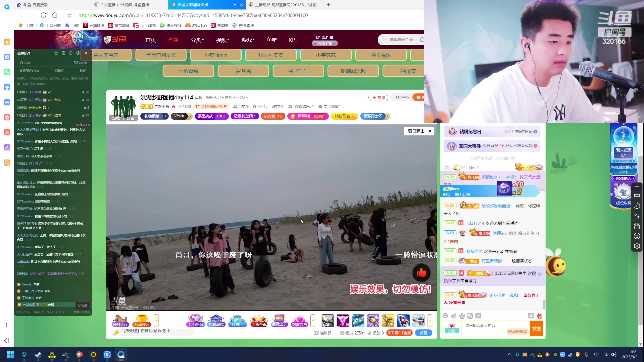Viewport: 644px width, 362px height.
Task: Click the megaphone broadcast icon in chat
Action: (x=454, y=316)
